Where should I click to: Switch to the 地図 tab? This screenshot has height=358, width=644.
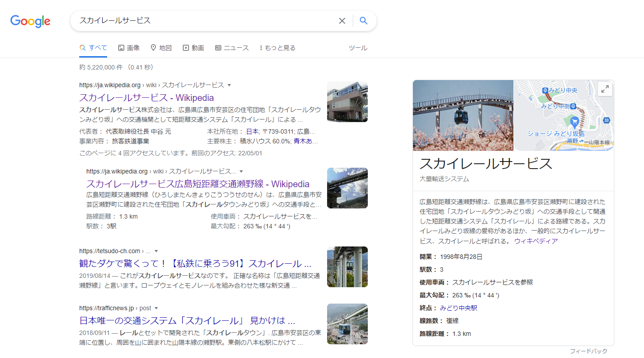click(161, 48)
